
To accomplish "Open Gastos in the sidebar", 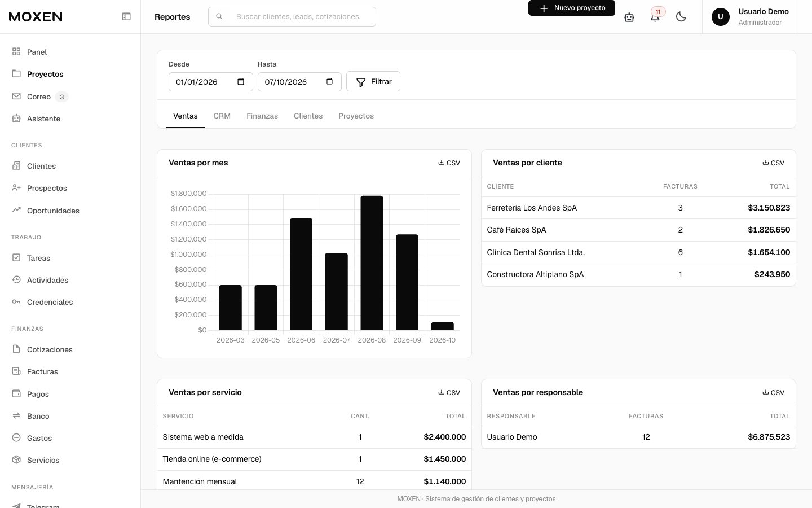I will 70,438.
